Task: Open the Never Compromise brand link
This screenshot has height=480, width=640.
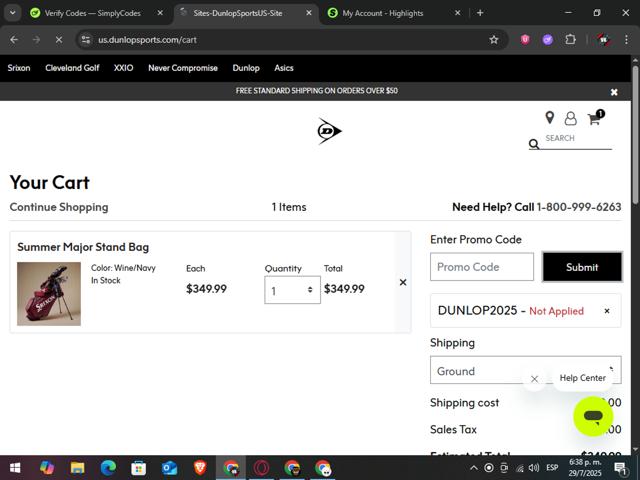Action: tap(183, 68)
